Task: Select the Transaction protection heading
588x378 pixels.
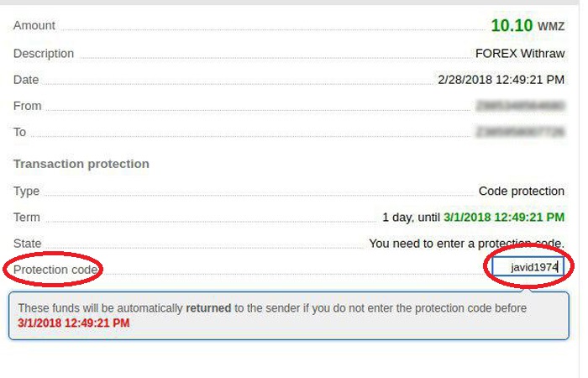Action: coord(81,164)
